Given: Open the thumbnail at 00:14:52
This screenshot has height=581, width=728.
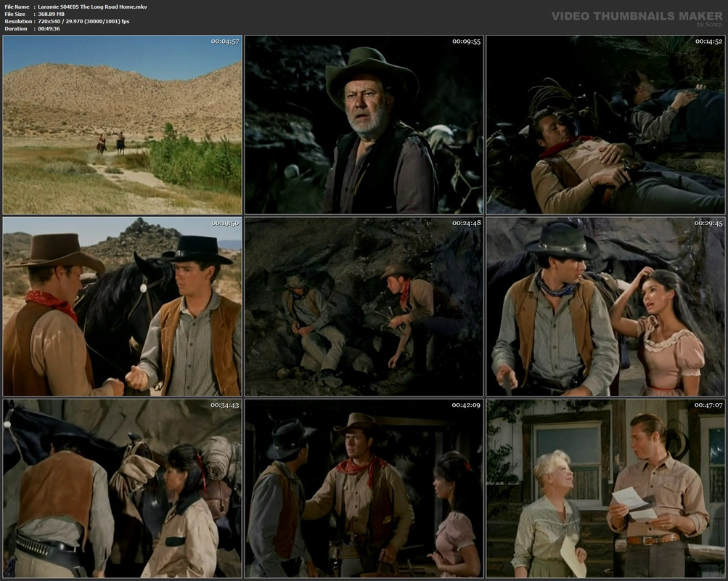Looking at the screenshot, I should tap(605, 124).
